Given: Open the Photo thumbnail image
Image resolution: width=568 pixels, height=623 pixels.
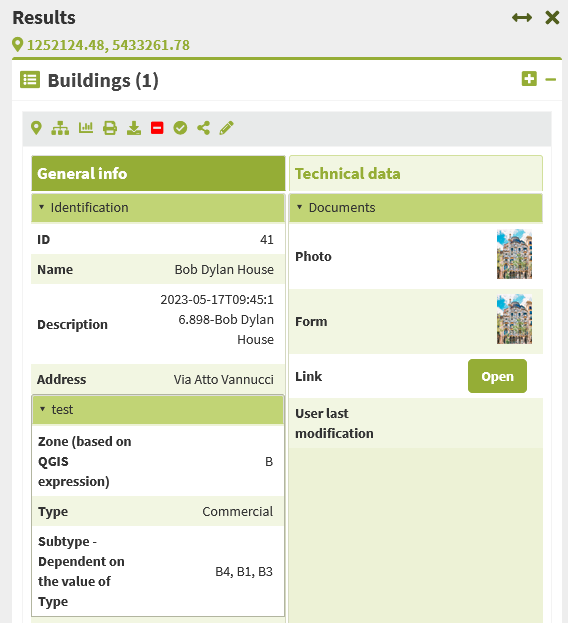Looking at the screenshot, I should coord(514,254).
